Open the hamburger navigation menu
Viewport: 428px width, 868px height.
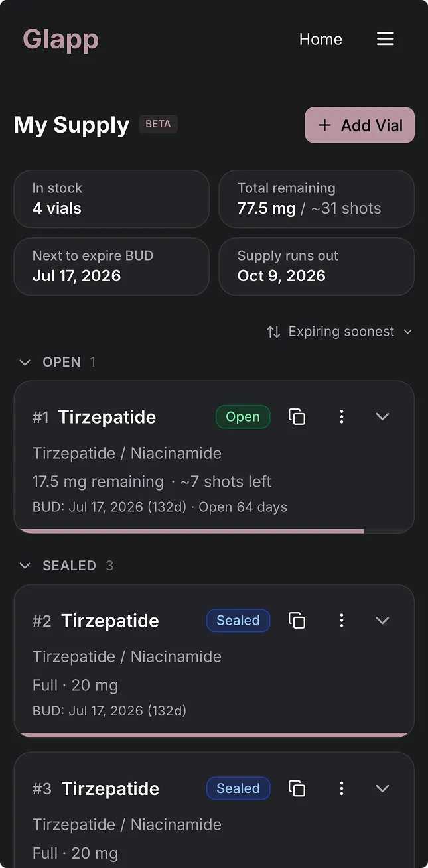click(x=386, y=39)
